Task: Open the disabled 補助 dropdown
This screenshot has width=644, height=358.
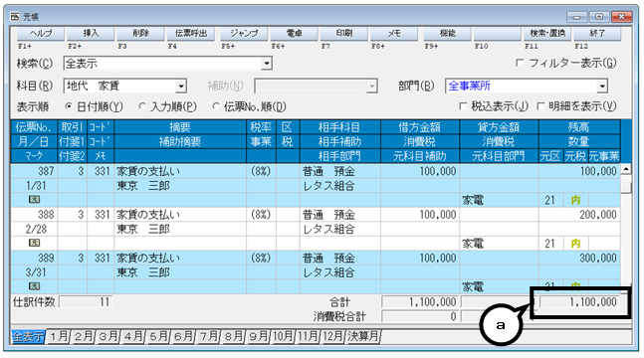Action: [371, 87]
